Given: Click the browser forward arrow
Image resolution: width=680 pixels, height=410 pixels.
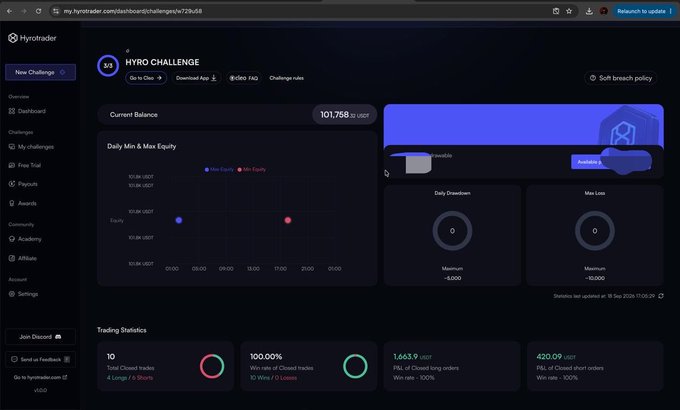Looking at the screenshot, I should (24, 11).
